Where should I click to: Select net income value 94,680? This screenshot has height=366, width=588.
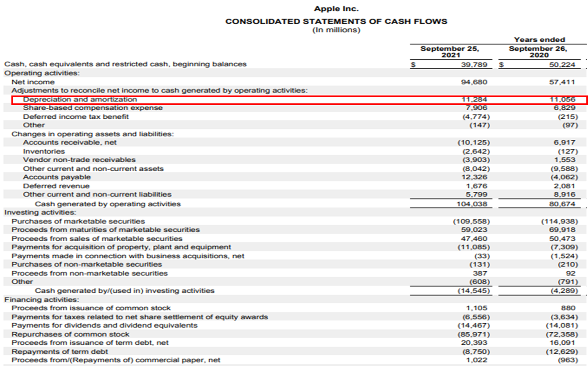[474, 82]
